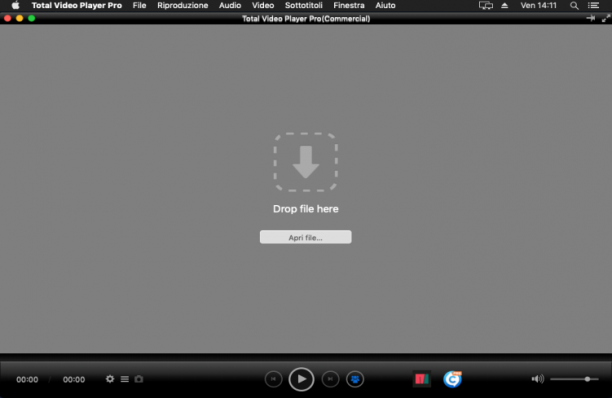612x398 pixels.
Task: Open the File menu
Action: 139,5
